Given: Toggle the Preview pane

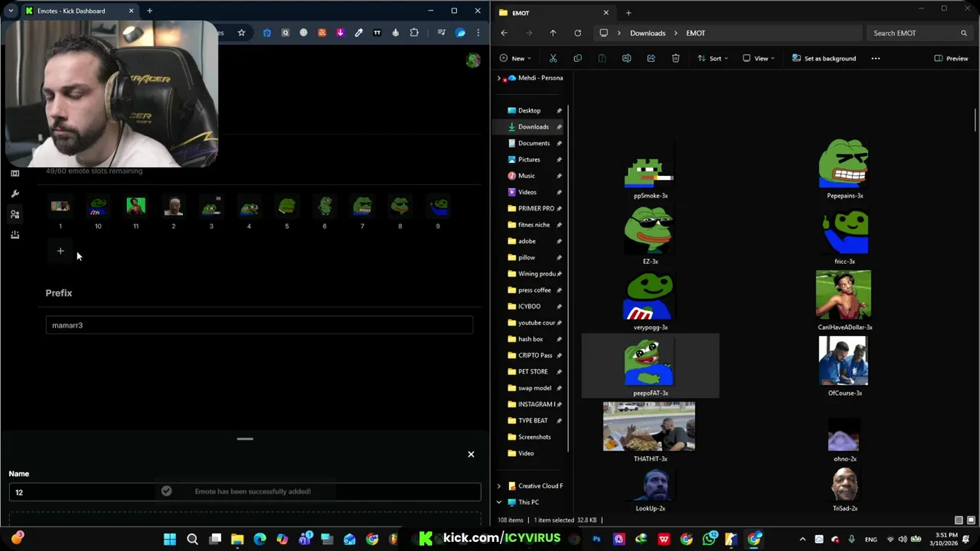Looking at the screenshot, I should (x=951, y=58).
